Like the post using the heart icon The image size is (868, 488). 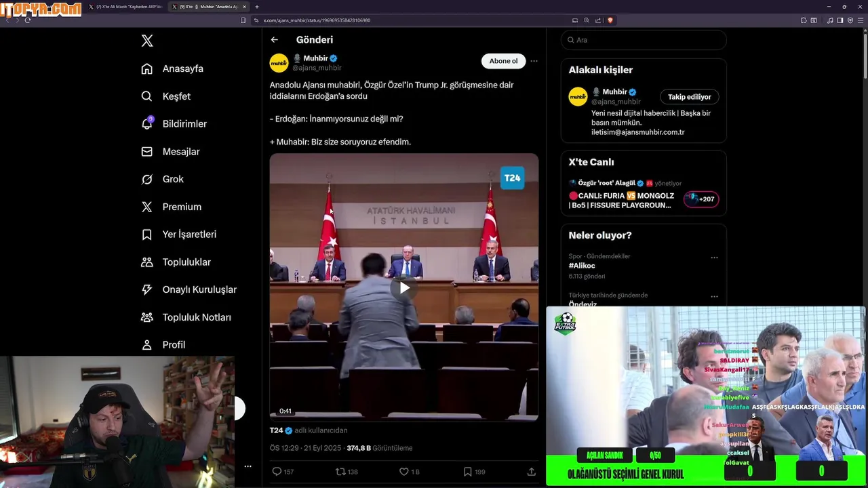pyautogui.click(x=409, y=472)
